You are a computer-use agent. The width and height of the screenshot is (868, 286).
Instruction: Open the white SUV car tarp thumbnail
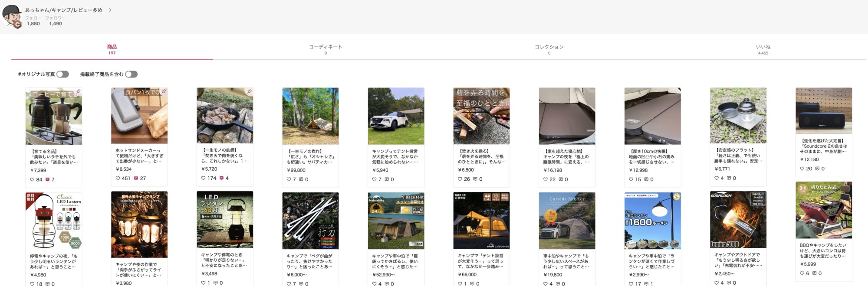point(396,116)
